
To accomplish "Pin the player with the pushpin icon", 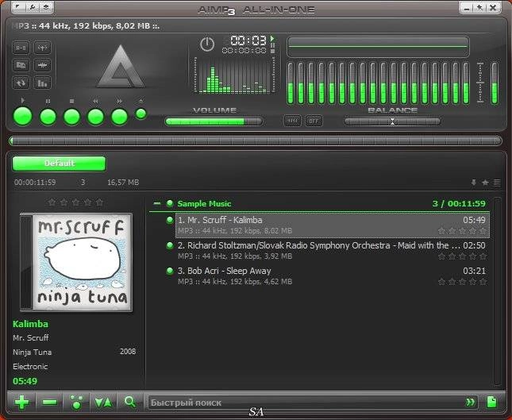I will [479, 7].
